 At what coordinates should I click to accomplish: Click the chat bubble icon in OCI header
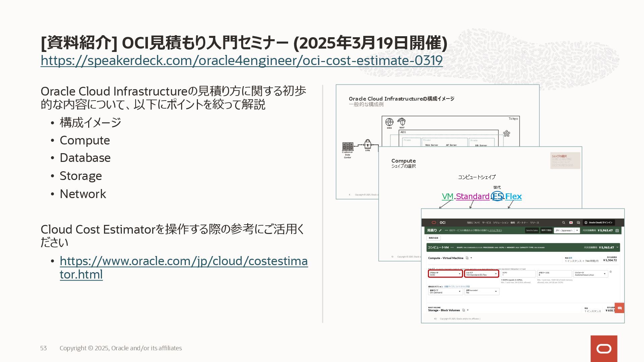578,223
